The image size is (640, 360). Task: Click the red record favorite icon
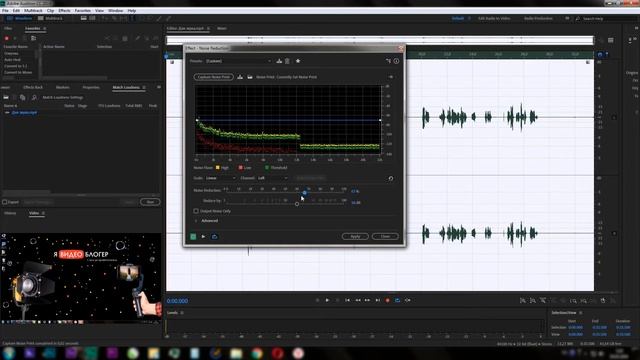7,38
